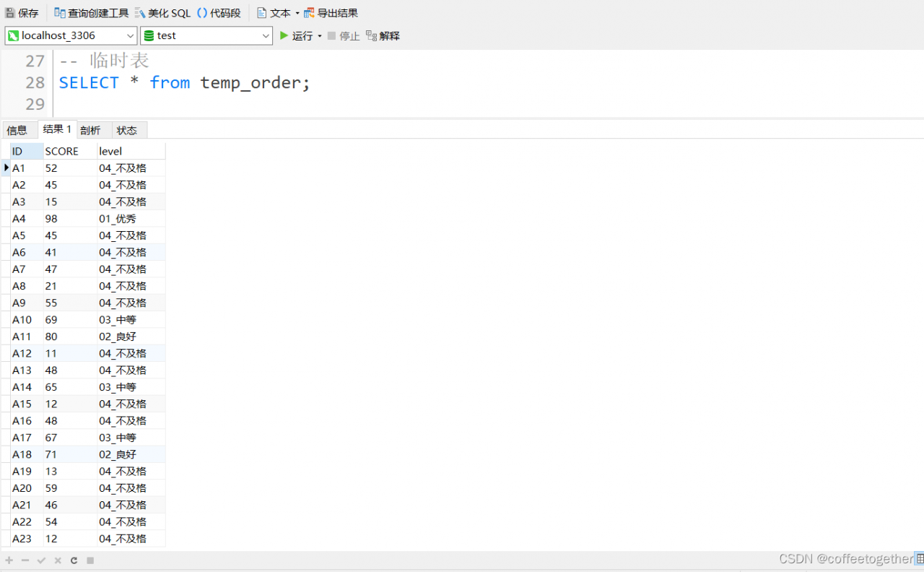Select the cell A1 in ID column
Image resolution: width=924 pixels, height=572 pixels.
point(27,168)
